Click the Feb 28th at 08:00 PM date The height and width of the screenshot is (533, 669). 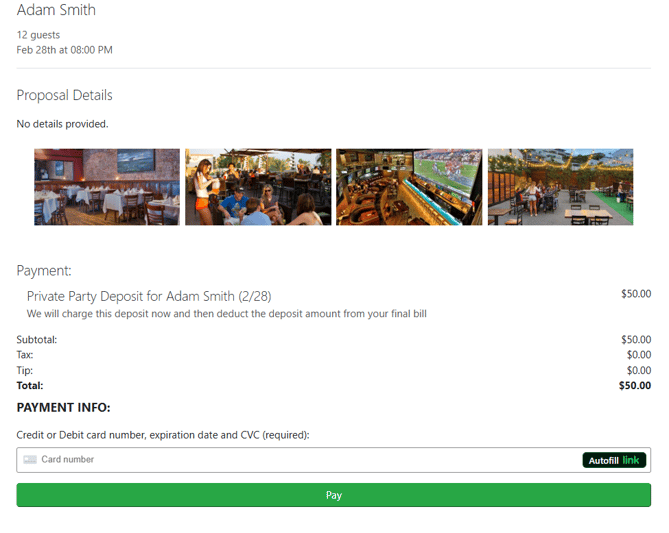[x=64, y=50]
